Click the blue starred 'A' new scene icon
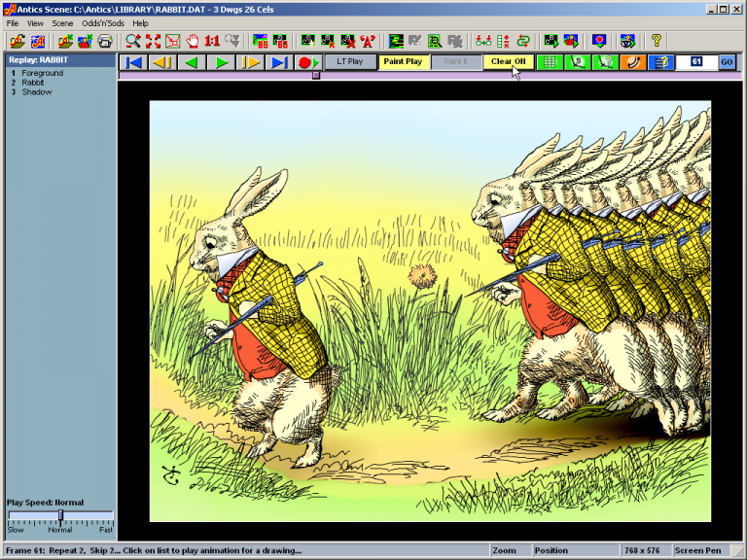The height and width of the screenshot is (560, 747). click(x=38, y=42)
